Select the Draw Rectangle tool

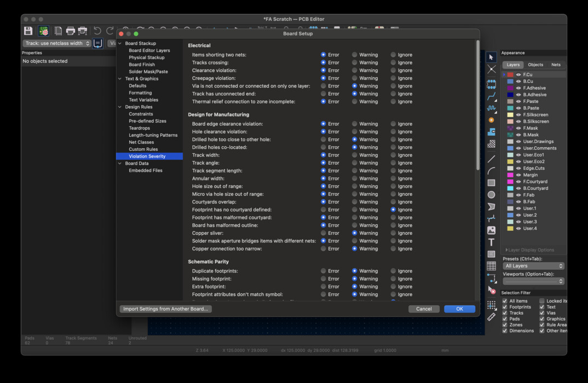coord(491,183)
